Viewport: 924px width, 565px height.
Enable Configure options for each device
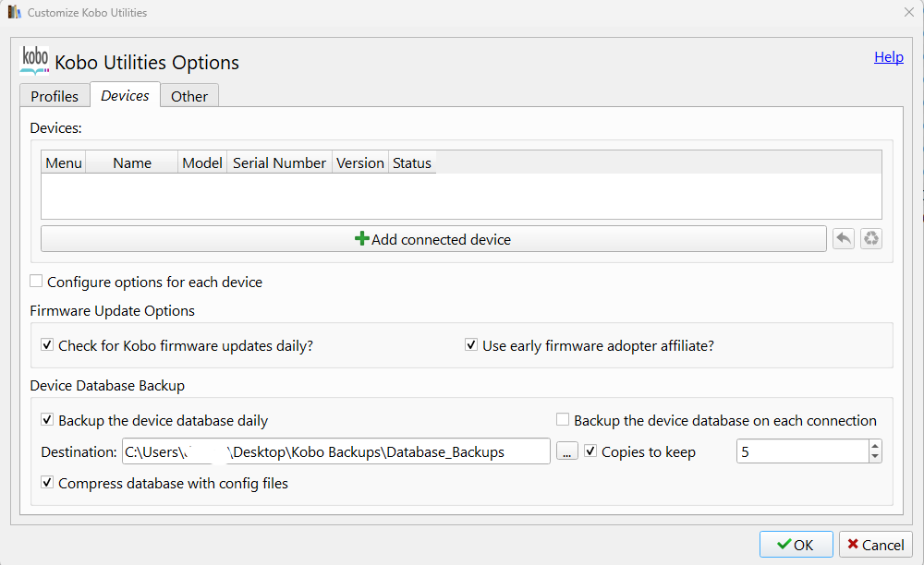37,282
